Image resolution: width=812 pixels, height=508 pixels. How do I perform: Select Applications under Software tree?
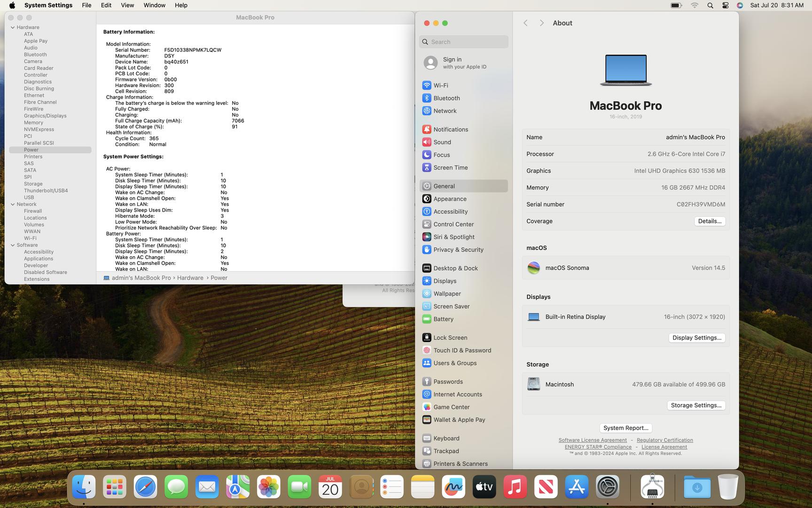pos(39,259)
